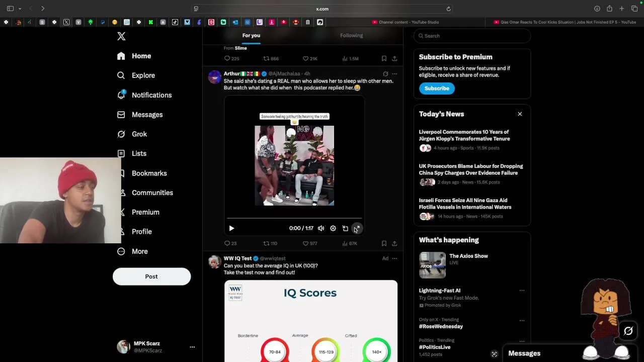Screen dimensions: 644x362
Task: Close the Today's News panel
Action: click(520, 114)
